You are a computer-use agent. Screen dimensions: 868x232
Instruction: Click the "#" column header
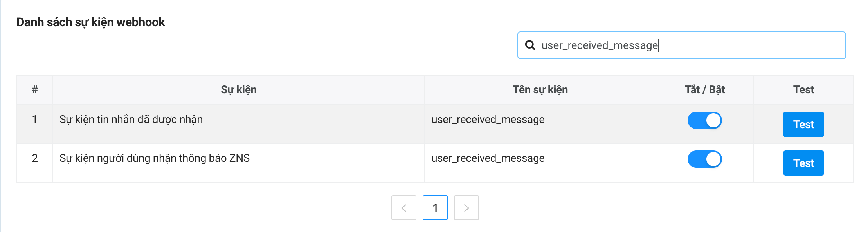point(35,90)
